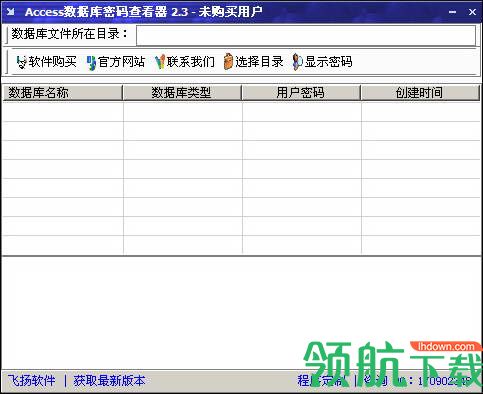Click the 数据库名称 column header
The image size is (483, 394).
(x=63, y=93)
